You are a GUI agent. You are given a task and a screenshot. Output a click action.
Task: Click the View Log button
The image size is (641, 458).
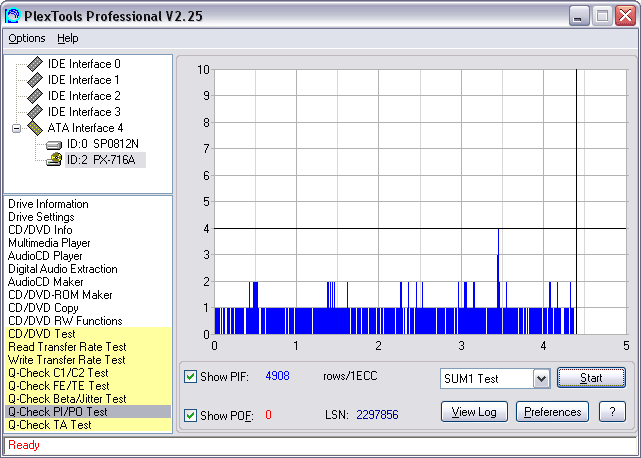point(474,412)
